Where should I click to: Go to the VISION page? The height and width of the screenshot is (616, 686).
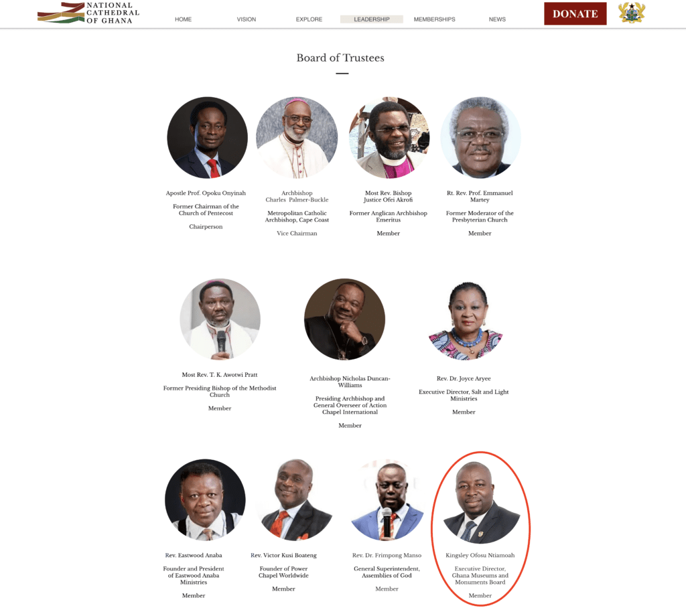point(247,19)
